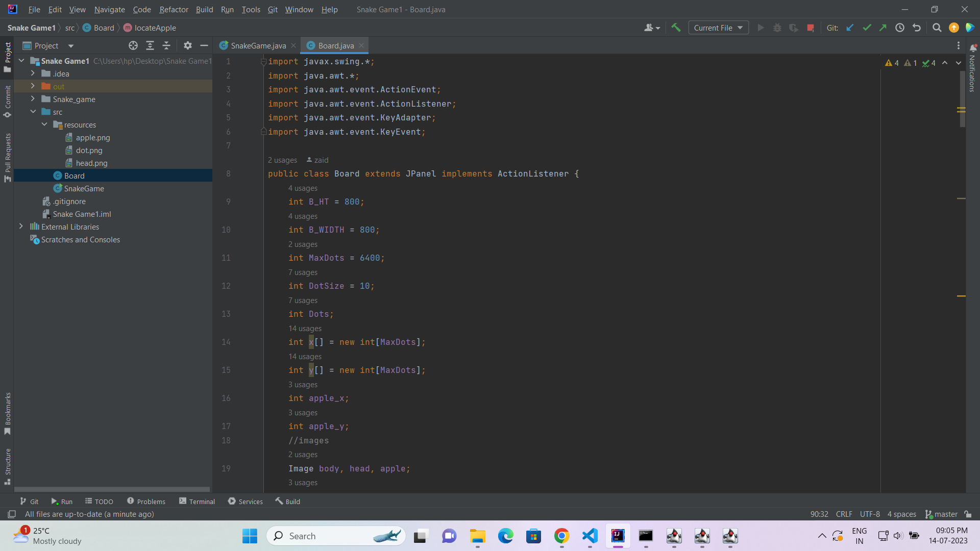Push commits using the green Git arrow
The image size is (980, 551).
pos(883,28)
